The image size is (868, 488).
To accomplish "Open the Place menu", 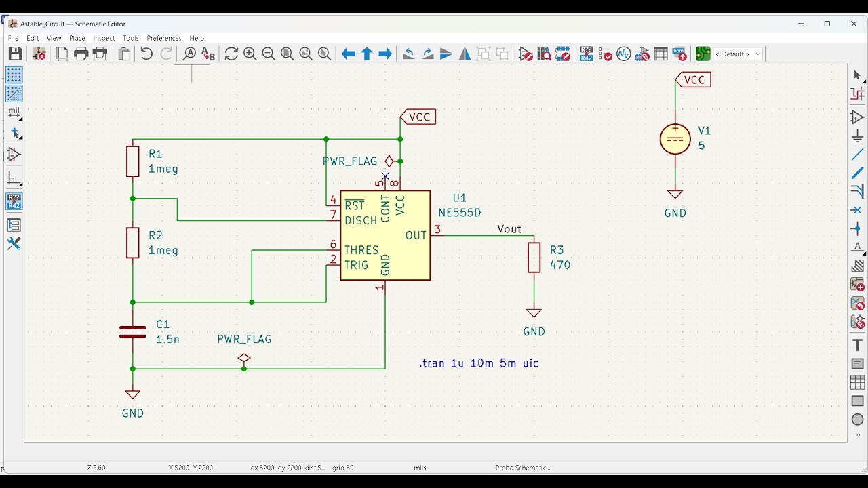I will coord(77,38).
